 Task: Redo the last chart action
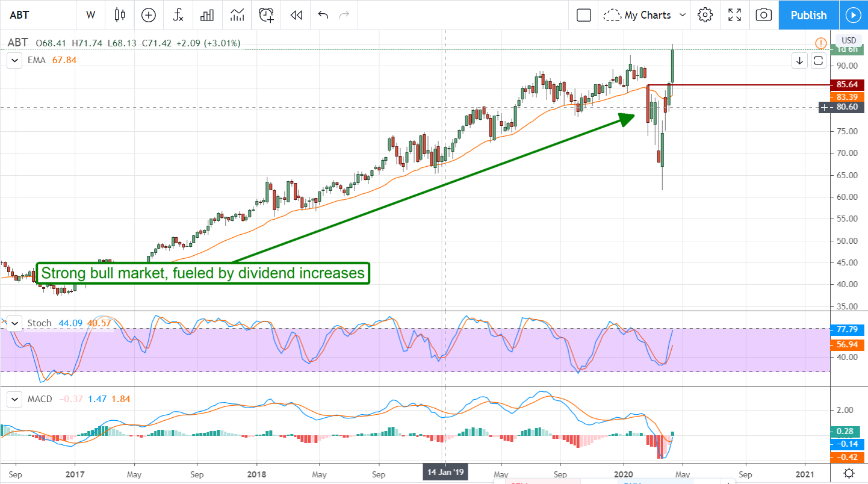(344, 15)
